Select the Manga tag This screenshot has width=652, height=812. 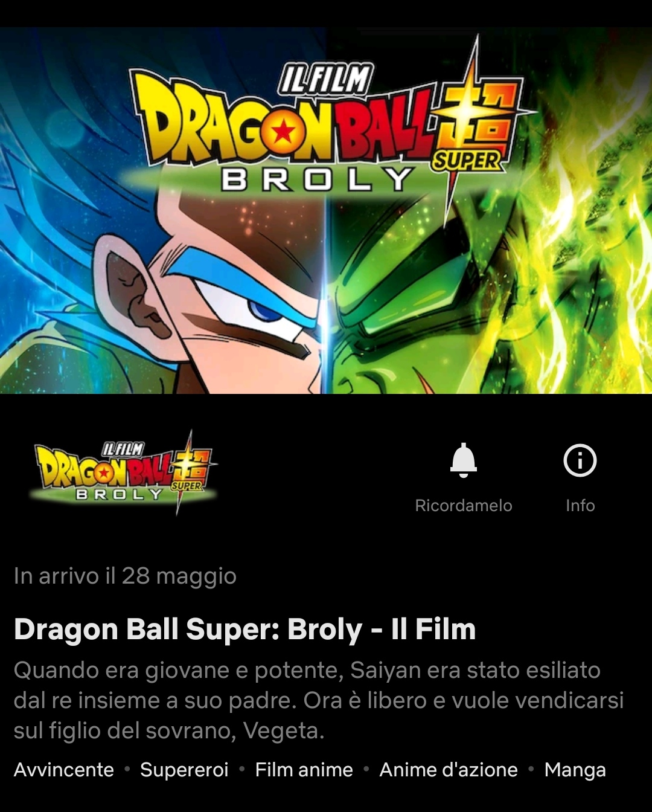click(575, 770)
